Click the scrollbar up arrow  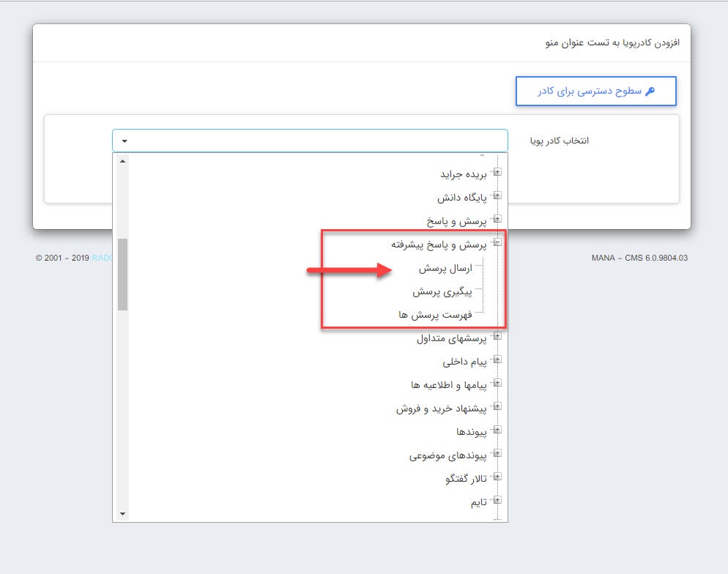click(x=122, y=162)
